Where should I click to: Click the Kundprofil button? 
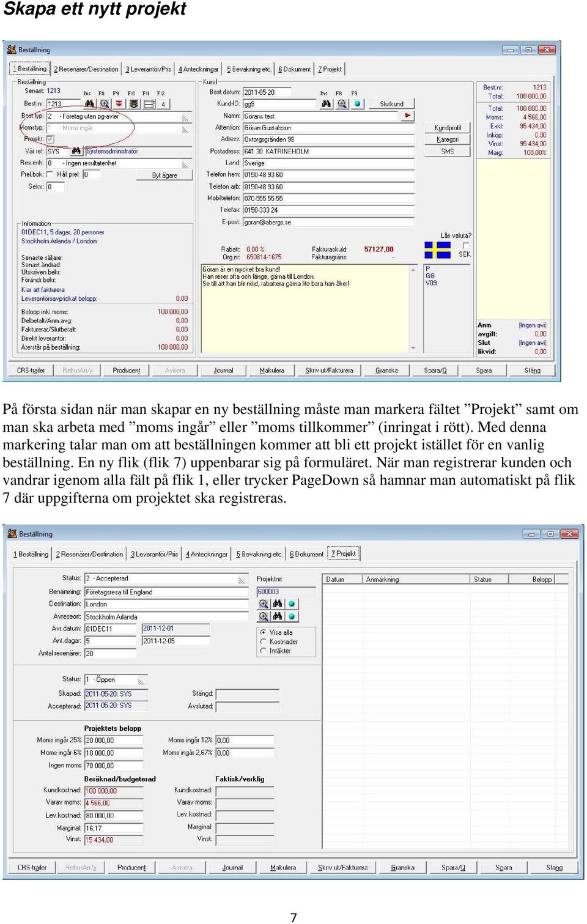click(x=448, y=128)
